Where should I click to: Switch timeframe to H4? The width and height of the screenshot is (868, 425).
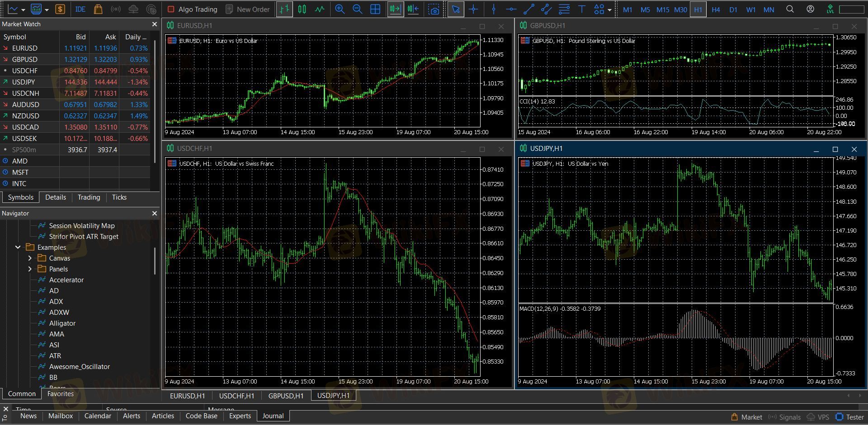tap(716, 9)
